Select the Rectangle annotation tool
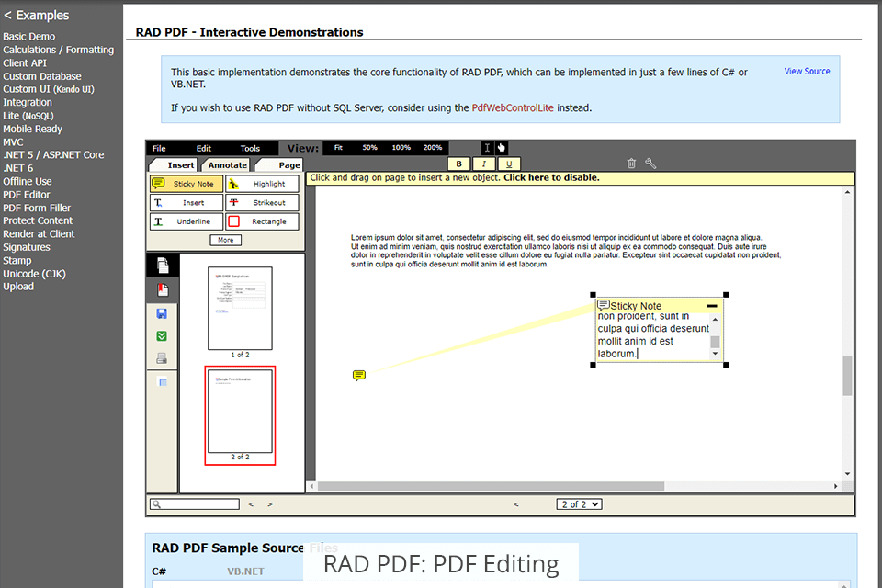 tap(262, 221)
